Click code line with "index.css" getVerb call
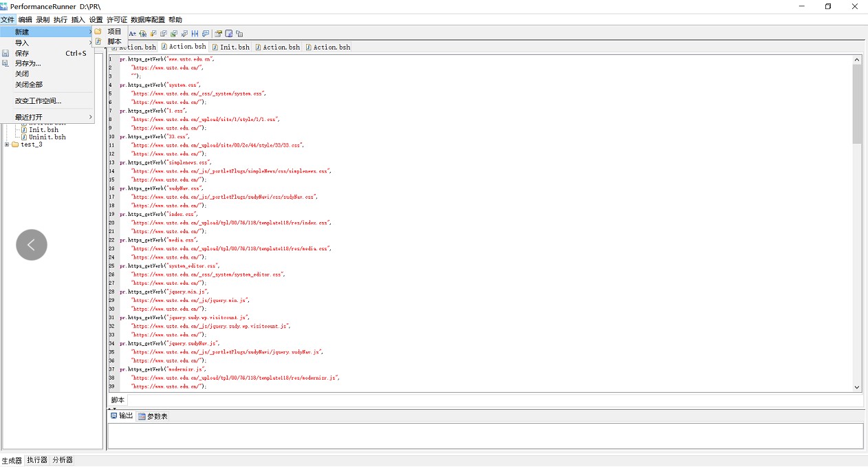 point(159,214)
